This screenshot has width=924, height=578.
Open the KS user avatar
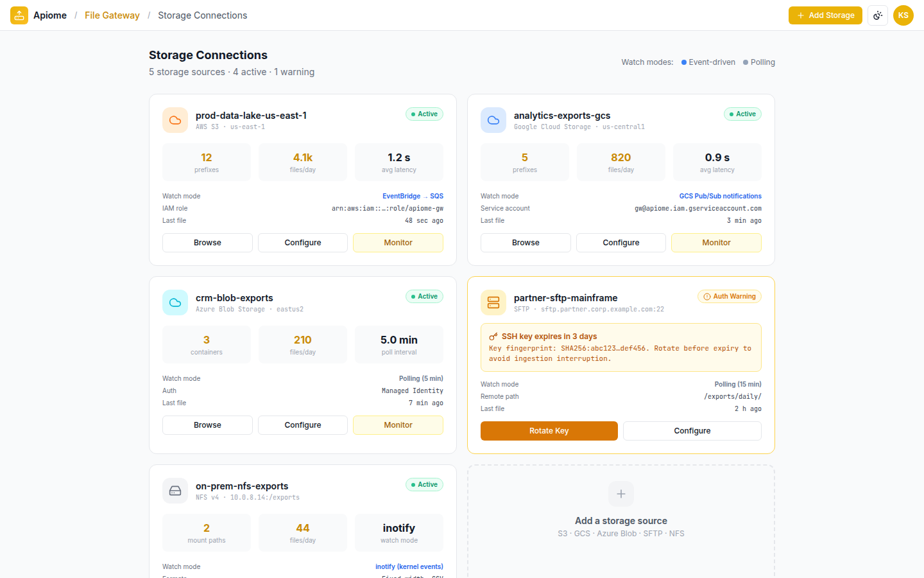point(903,15)
